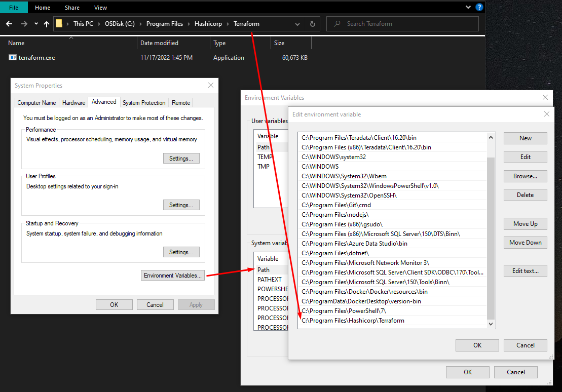The width and height of the screenshot is (562, 392).
Task: Open the recent locations dropdown arrow
Action: [x=36, y=24]
